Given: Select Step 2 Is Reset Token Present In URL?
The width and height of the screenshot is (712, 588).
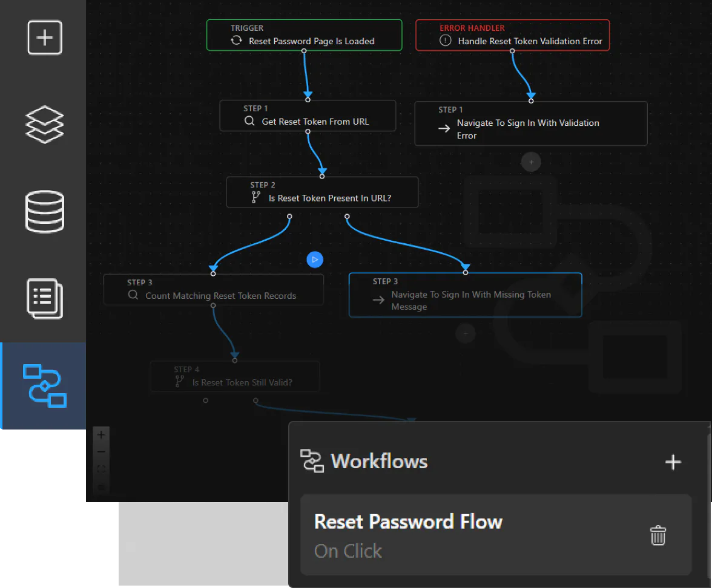Looking at the screenshot, I should pyautogui.click(x=322, y=192).
